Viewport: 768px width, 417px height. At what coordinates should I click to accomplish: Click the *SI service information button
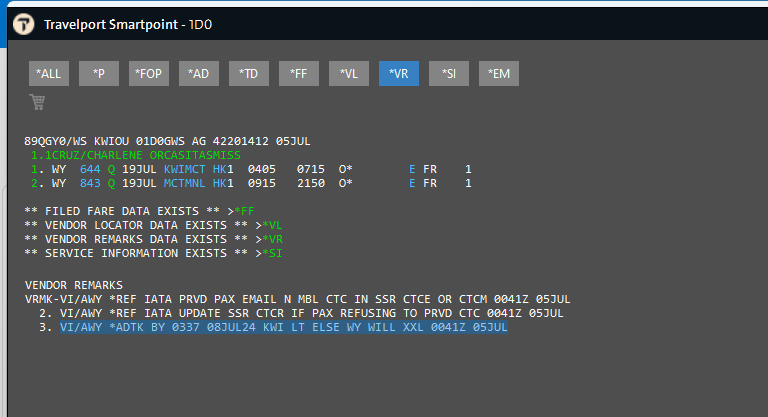click(x=449, y=74)
